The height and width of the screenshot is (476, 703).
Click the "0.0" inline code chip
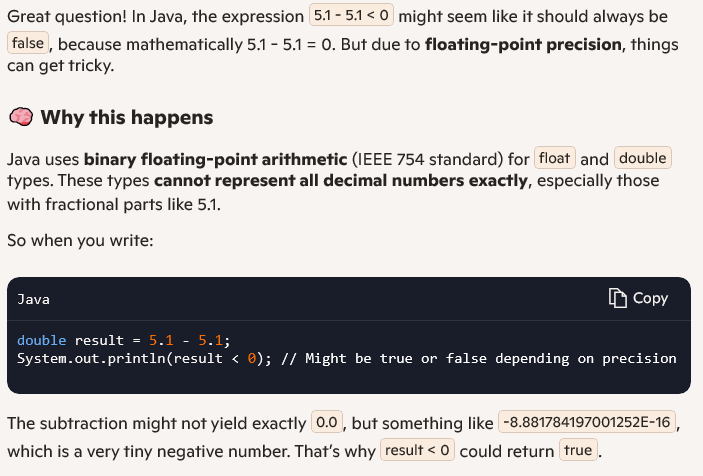point(328,422)
